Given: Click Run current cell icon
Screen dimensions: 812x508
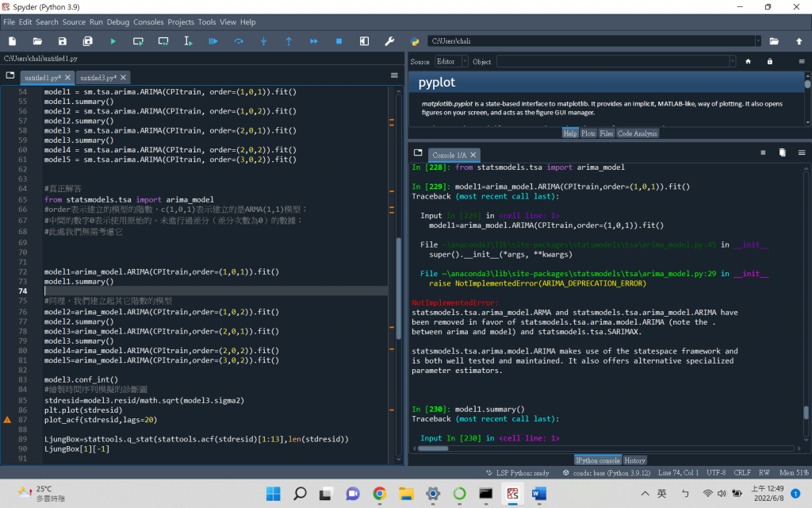Looking at the screenshot, I should click(x=138, y=40).
